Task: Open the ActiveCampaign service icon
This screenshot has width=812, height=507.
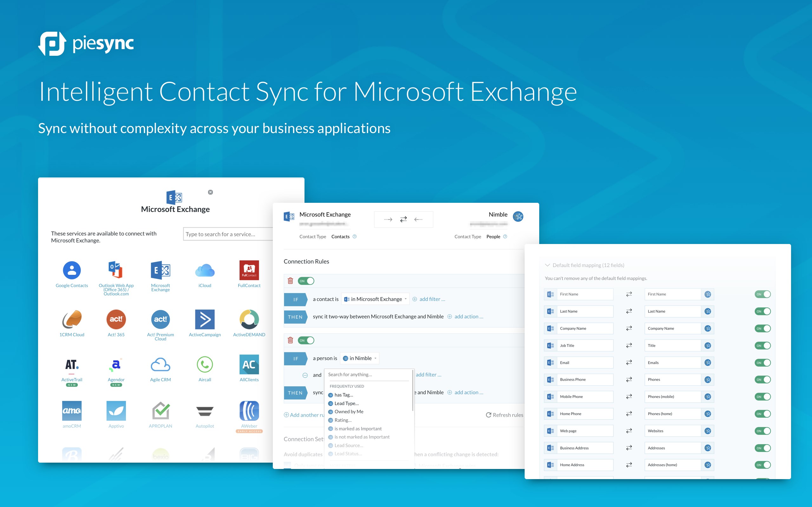Action: coord(205,319)
